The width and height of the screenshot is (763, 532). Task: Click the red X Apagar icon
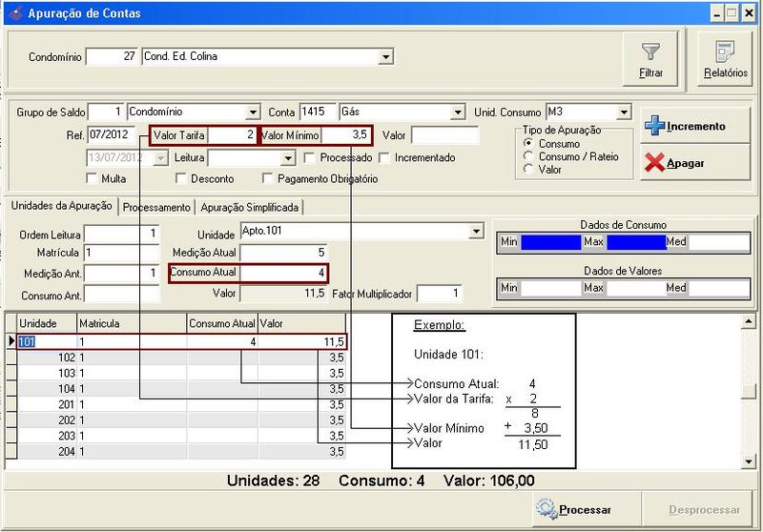tap(654, 163)
